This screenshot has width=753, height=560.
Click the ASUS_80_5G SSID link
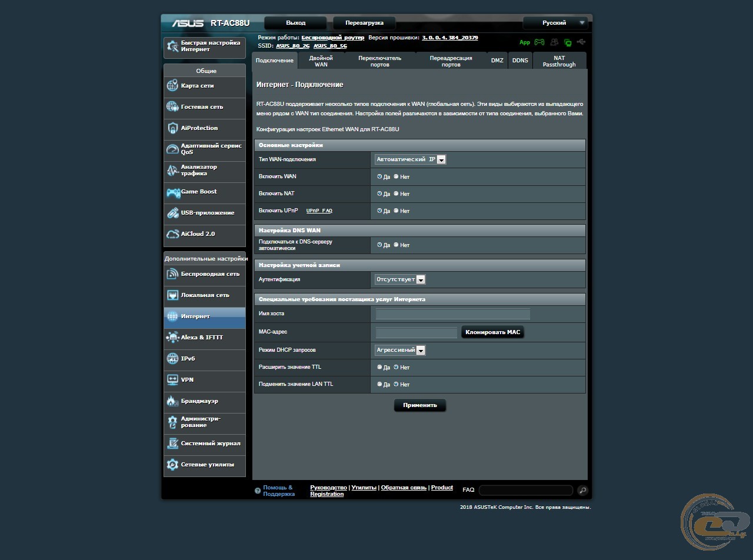330,46
